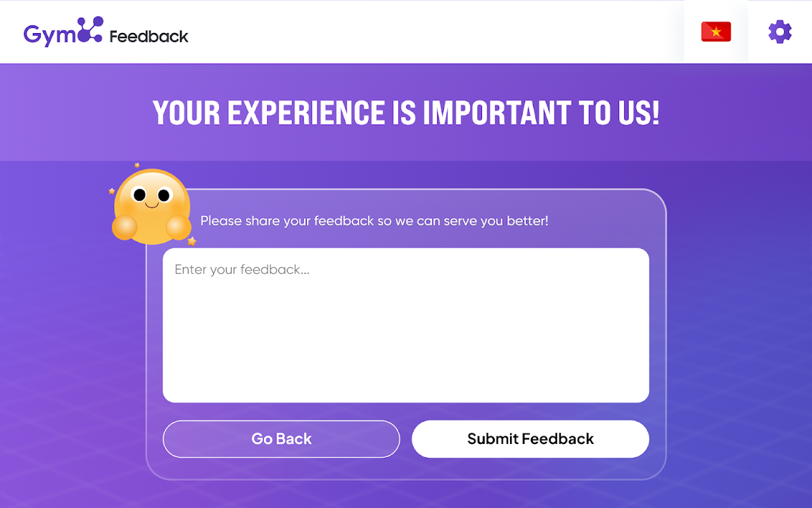Click the mascot's smiling mouth
Screen dimensions: 812x508
tap(152, 205)
